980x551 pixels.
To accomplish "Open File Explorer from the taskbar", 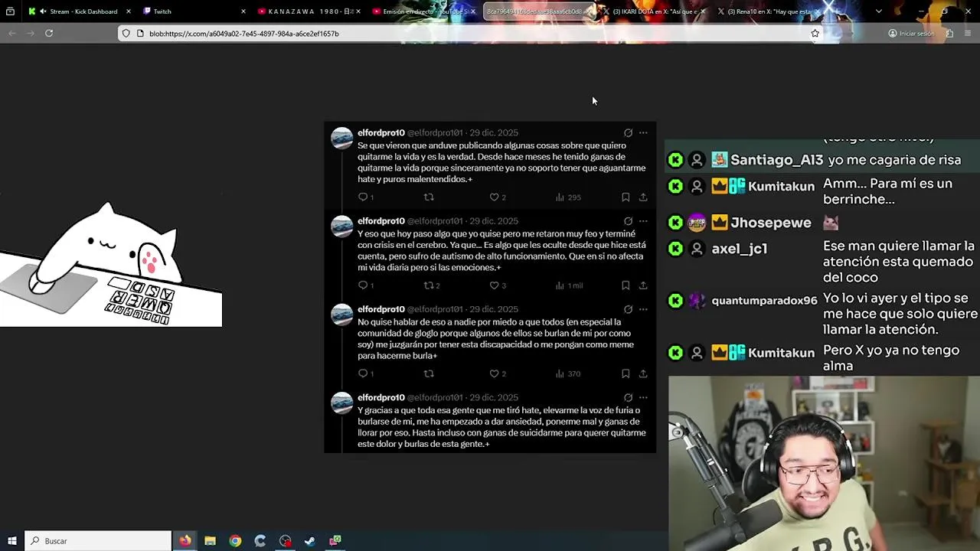I will [210, 541].
